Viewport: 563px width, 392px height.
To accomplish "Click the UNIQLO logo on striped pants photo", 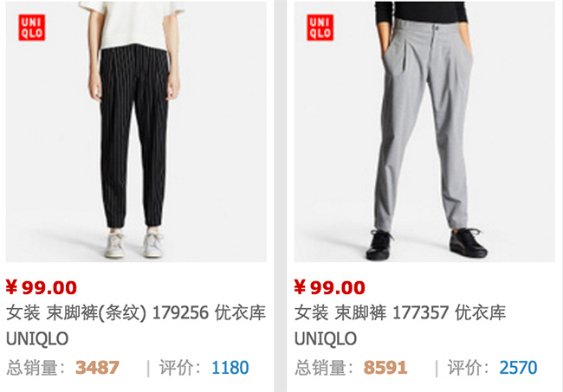I will click(32, 27).
